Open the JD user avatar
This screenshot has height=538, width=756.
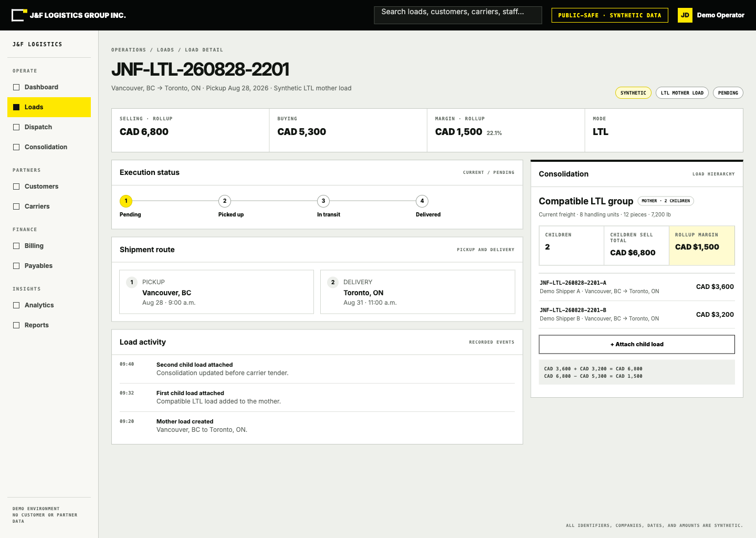[685, 15]
